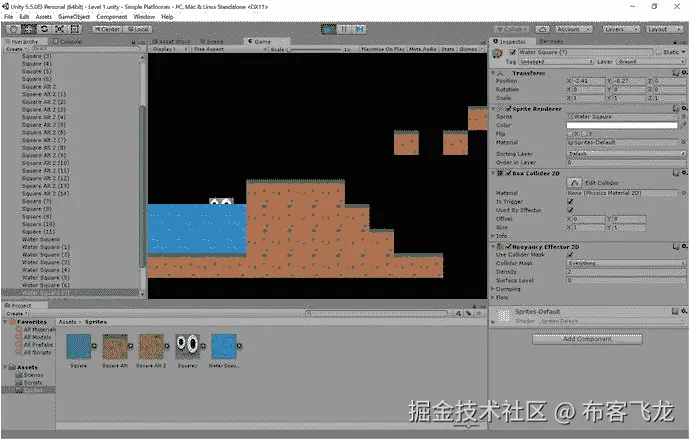The width and height of the screenshot is (690, 440).
Task: Toggle the Box Collider 2D enabled checkbox
Action: 509,173
